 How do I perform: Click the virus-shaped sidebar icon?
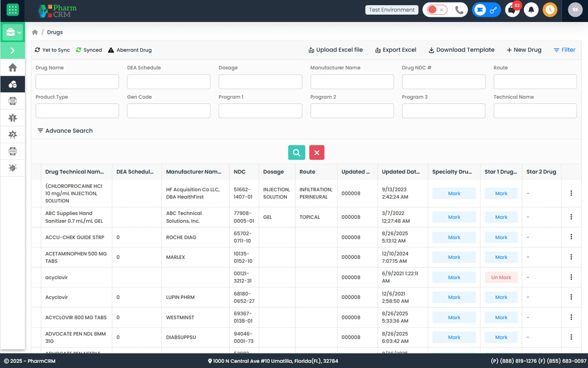click(13, 168)
